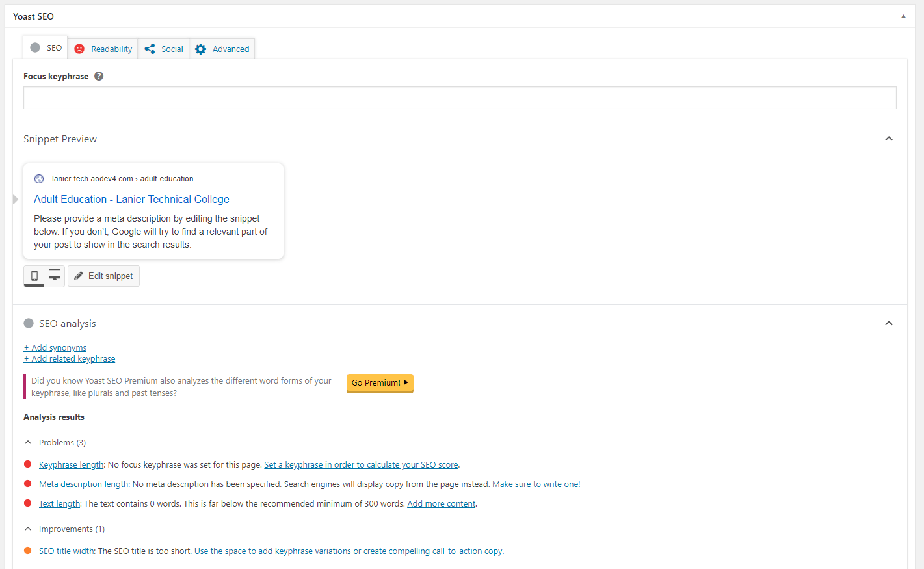The image size is (924, 569).
Task: Click the Focus keyphrase help icon
Action: [99, 76]
